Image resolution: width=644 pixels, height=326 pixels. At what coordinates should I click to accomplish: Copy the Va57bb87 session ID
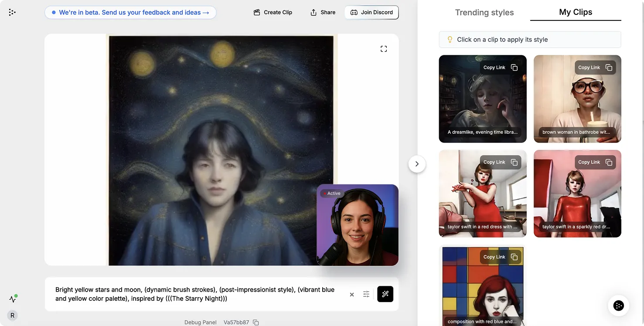click(256, 323)
